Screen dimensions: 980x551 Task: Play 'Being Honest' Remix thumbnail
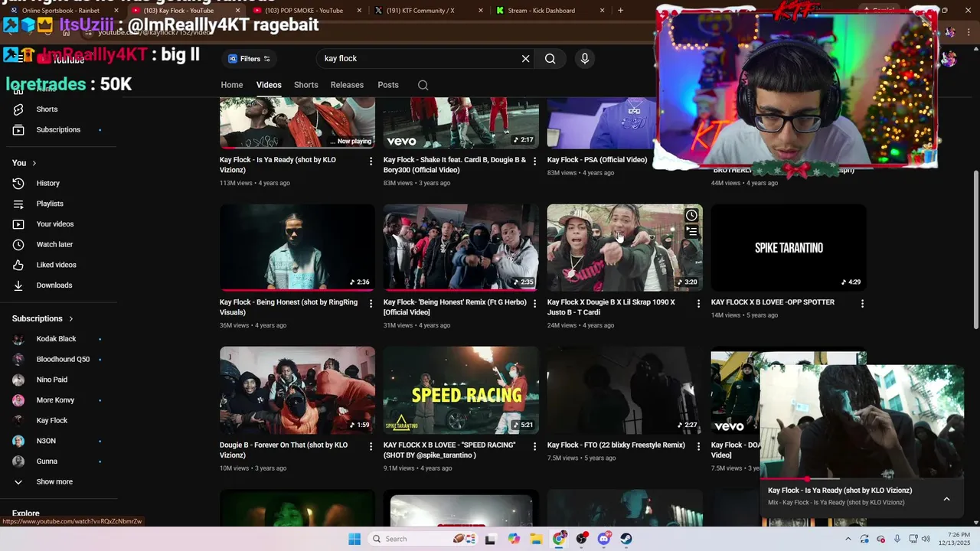pos(461,247)
